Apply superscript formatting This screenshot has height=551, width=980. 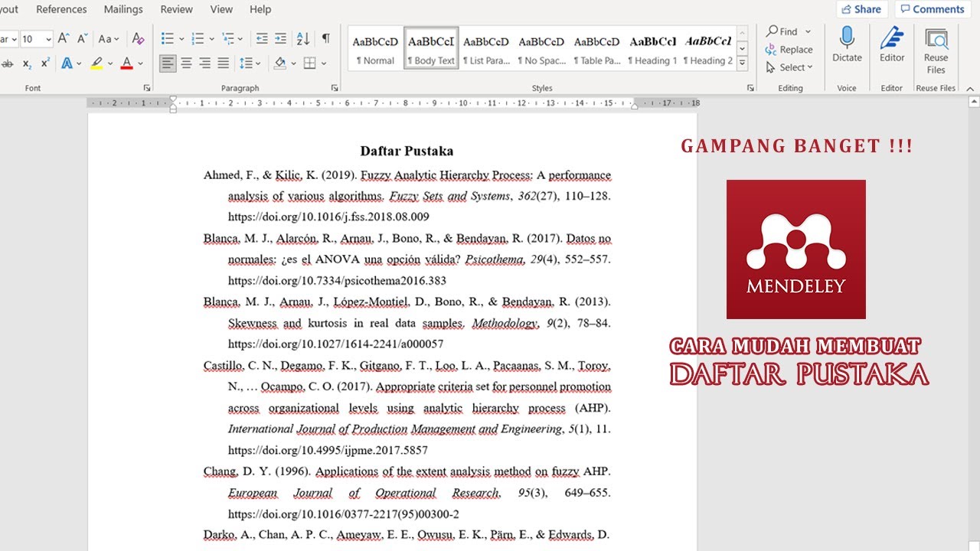coord(45,64)
